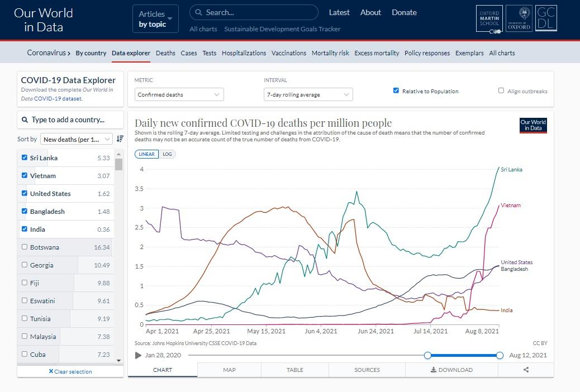Image resolution: width=580 pixels, height=392 pixels.
Task: Switch to the Map tab
Action: [229, 370]
